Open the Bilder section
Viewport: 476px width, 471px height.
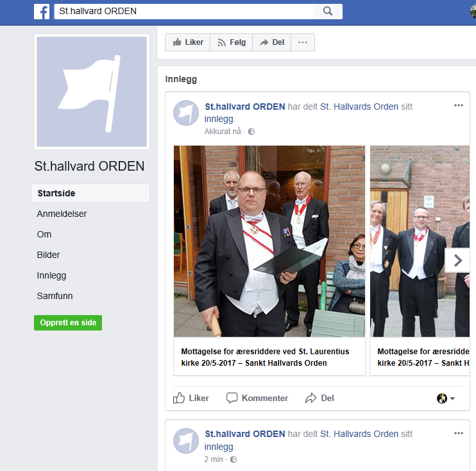click(48, 255)
